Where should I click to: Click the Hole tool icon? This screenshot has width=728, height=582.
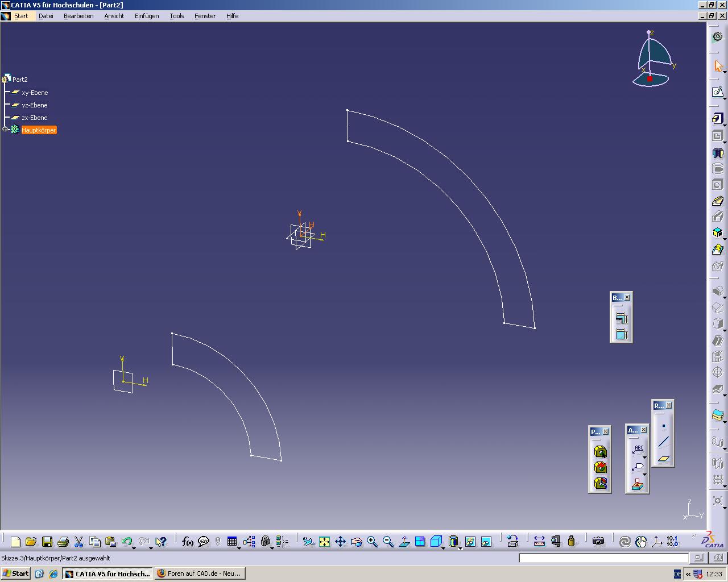[x=718, y=185]
